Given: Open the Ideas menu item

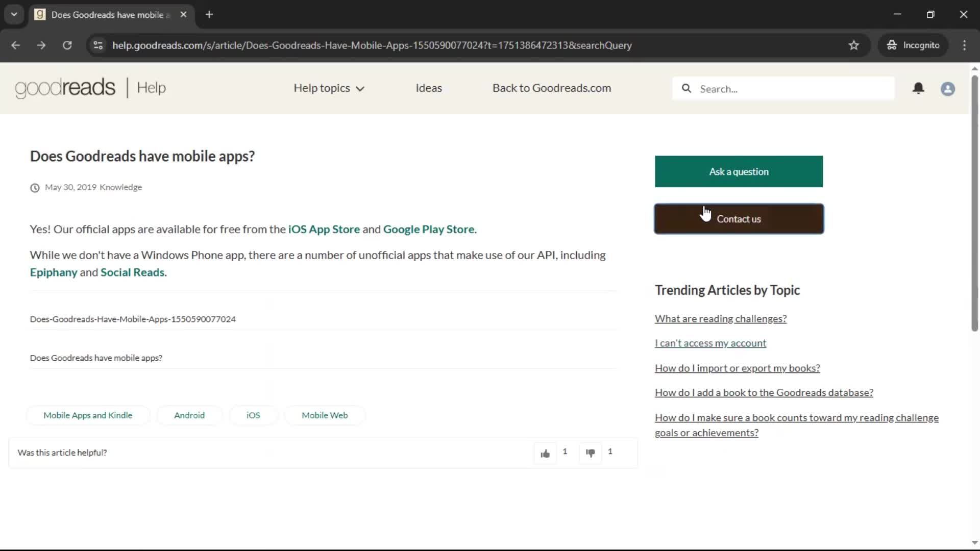Looking at the screenshot, I should 429,88.
